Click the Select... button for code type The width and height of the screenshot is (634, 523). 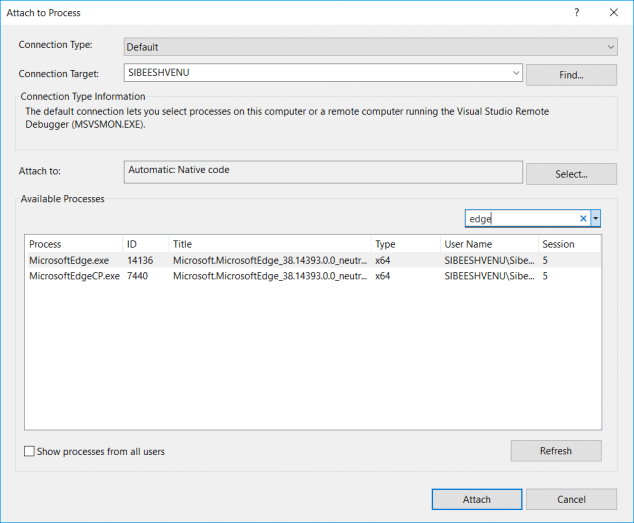(571, 174)
